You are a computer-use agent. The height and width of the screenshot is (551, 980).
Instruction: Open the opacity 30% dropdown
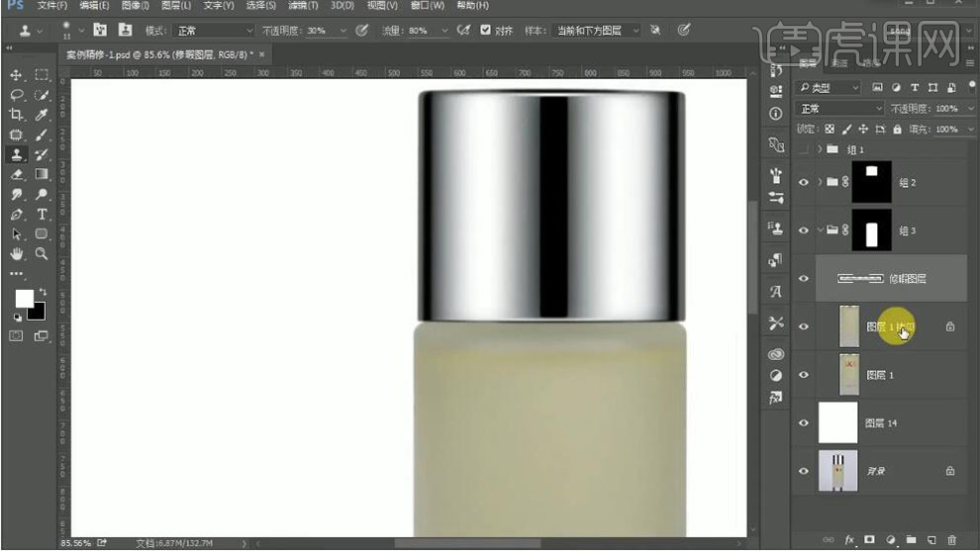(x=343, y=30)
